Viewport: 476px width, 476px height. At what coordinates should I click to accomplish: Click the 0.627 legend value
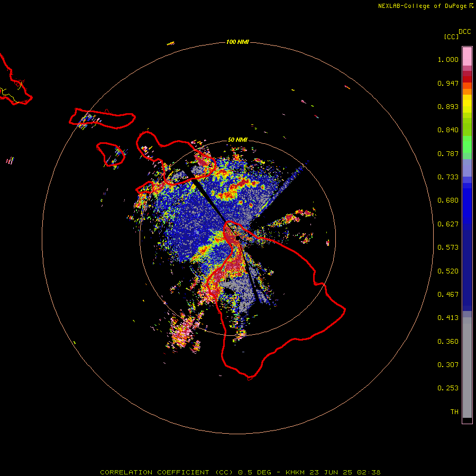448,224
